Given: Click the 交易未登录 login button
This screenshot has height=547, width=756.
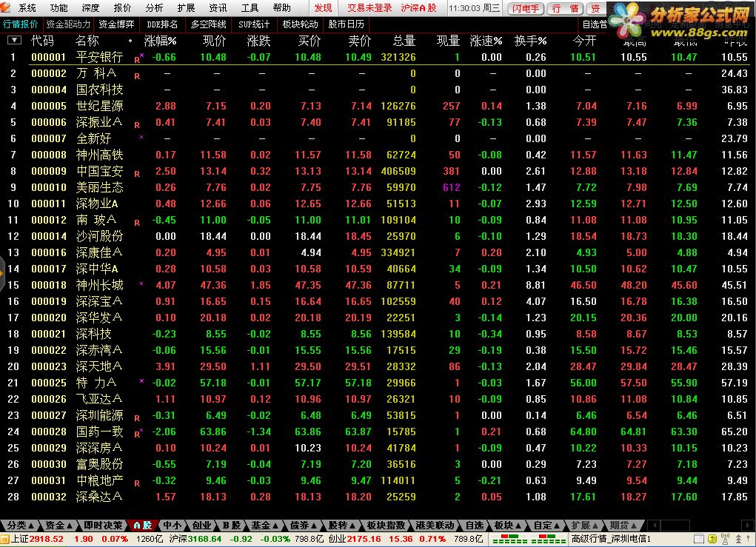Looking at the screenshot, I should pyautogui.click(x=369, y=7).
